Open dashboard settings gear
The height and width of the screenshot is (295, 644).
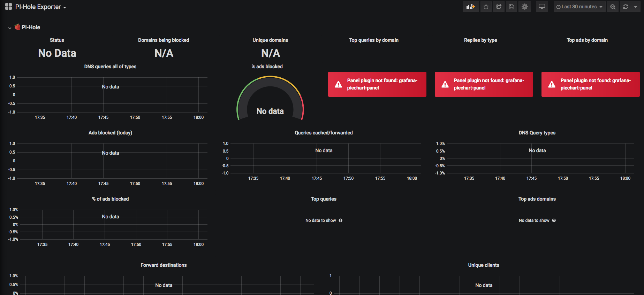coord(525,7)
